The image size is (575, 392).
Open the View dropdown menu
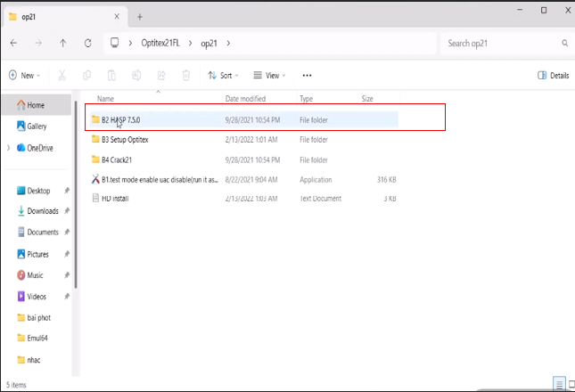(x=268, y=76)
